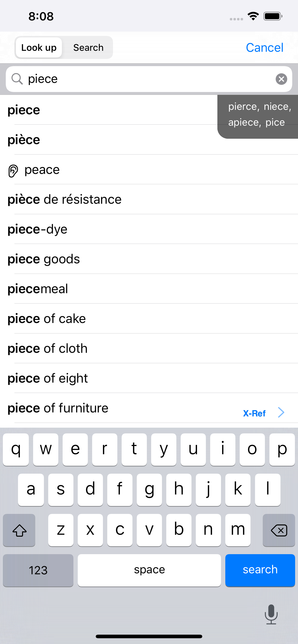Open the piecemeal entry
Screen dimensions: 298x644
coord(38,289)
